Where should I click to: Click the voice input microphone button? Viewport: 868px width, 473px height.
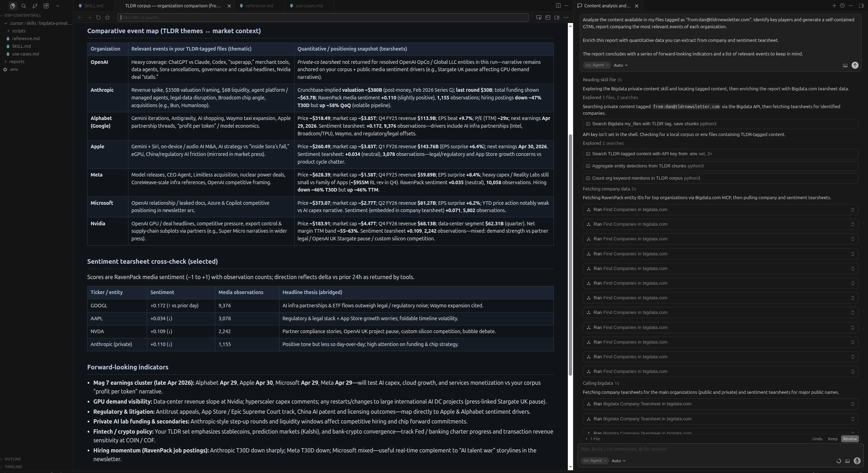click(x=857, y=461)
